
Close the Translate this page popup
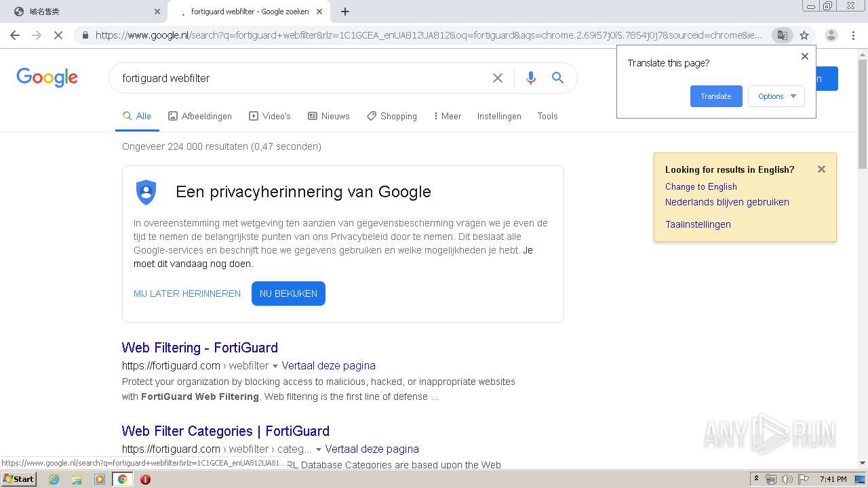point(805,56)
